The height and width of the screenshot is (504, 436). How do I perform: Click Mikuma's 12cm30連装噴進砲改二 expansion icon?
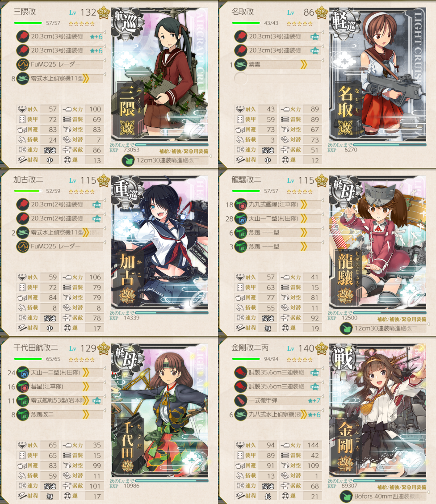[128, 160]
